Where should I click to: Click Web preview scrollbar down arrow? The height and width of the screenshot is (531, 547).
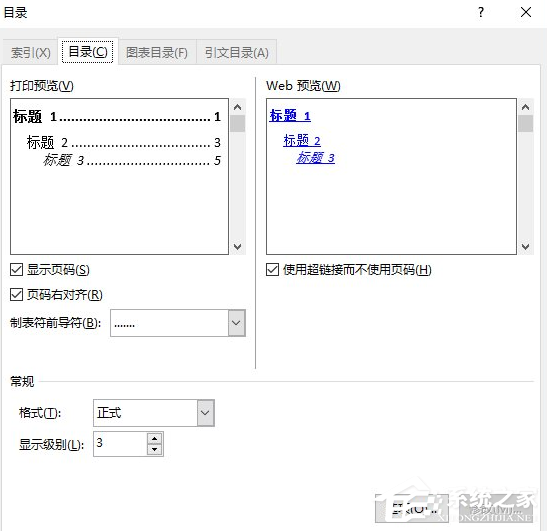(x=525, y=247)
